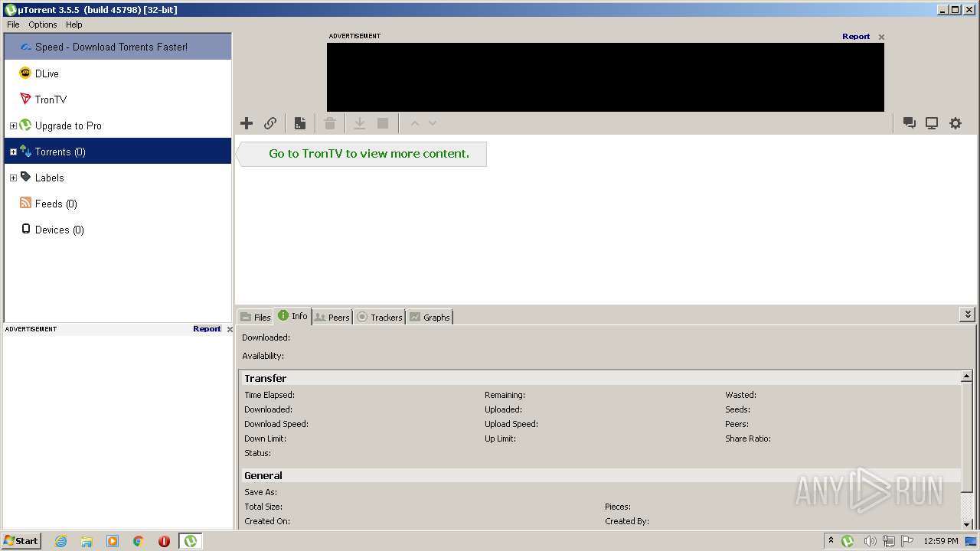Image resolution: width=980 pixels, height=551 pixels.
Task: Open the Windows Start menu
Action: (21, 540)
